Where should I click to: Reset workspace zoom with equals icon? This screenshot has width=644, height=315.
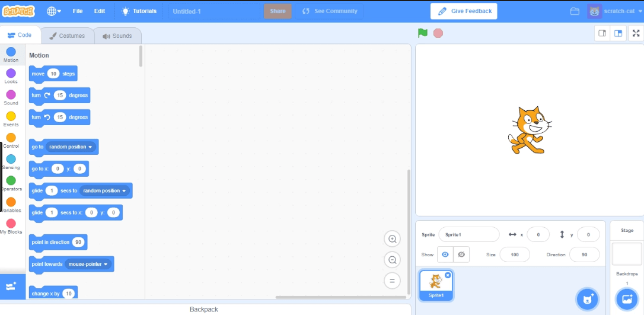pyautogui.click(x=392, y=281)
